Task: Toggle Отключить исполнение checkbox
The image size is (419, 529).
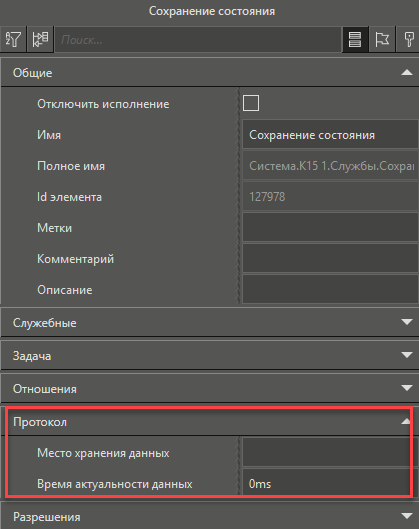Action: coord(251,103)
